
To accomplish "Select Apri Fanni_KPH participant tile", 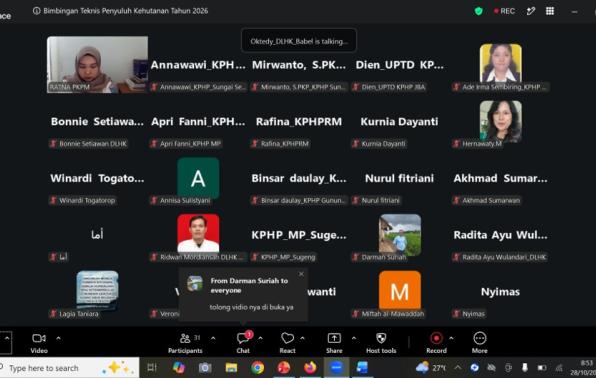I will (x=198, y=122).
